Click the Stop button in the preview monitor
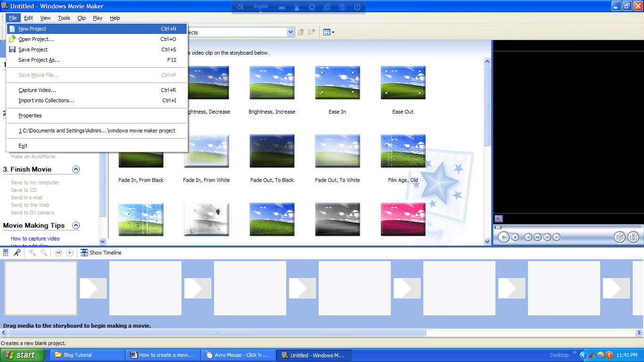This screenshot has width=644, height=362. pyautogui.click(x=515, y=238)
